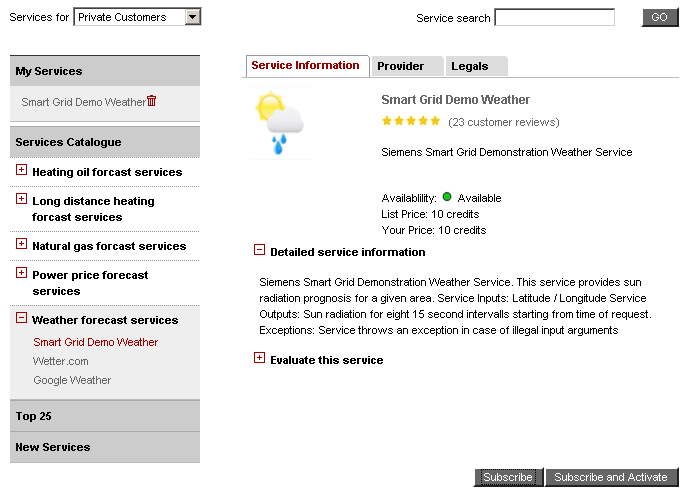
Task: Open the Google Weather service
Action: (72, 381)
